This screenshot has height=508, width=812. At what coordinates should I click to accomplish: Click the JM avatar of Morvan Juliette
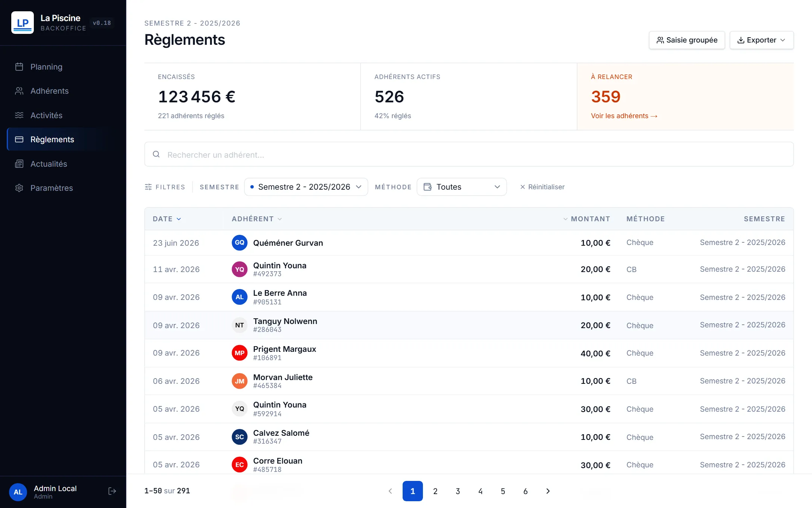[x=239, y=381]
